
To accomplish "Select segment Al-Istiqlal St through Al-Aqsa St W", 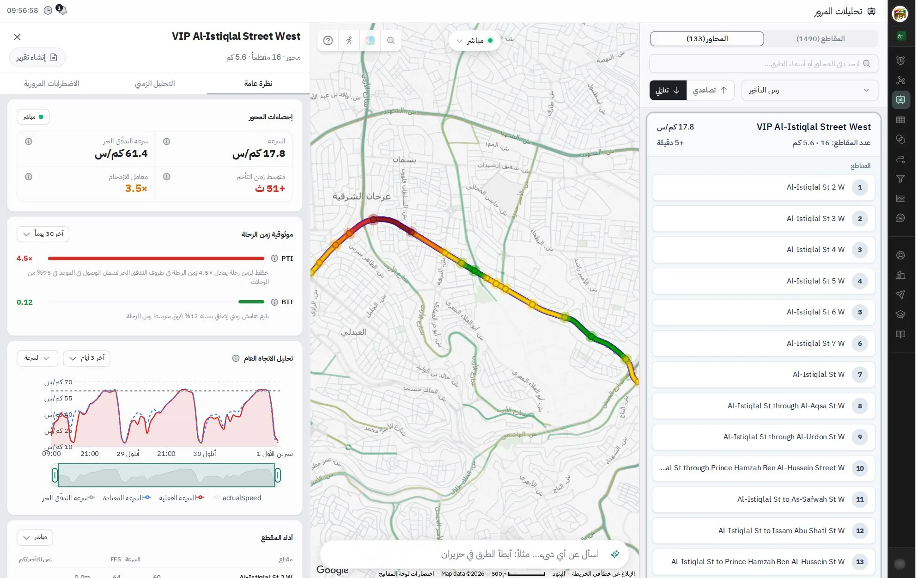I will (763, 406).
